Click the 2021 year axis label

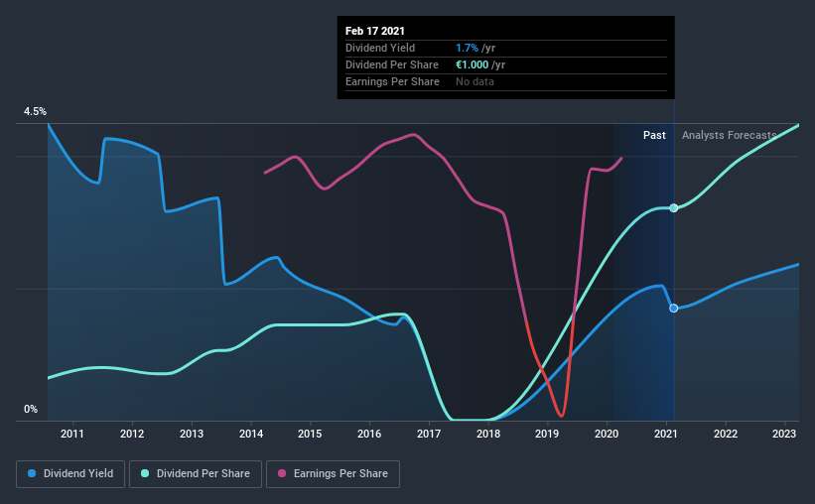(666, 434)
